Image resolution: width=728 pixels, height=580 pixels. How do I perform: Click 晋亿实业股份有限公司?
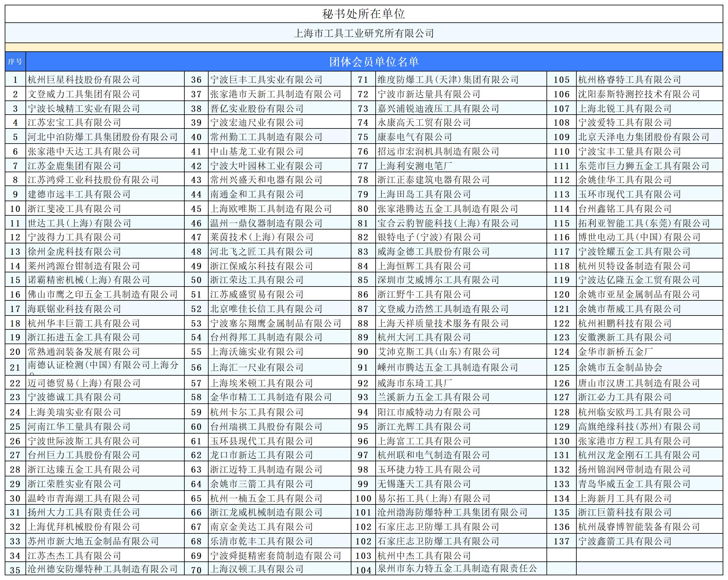(x=257, y=109)
